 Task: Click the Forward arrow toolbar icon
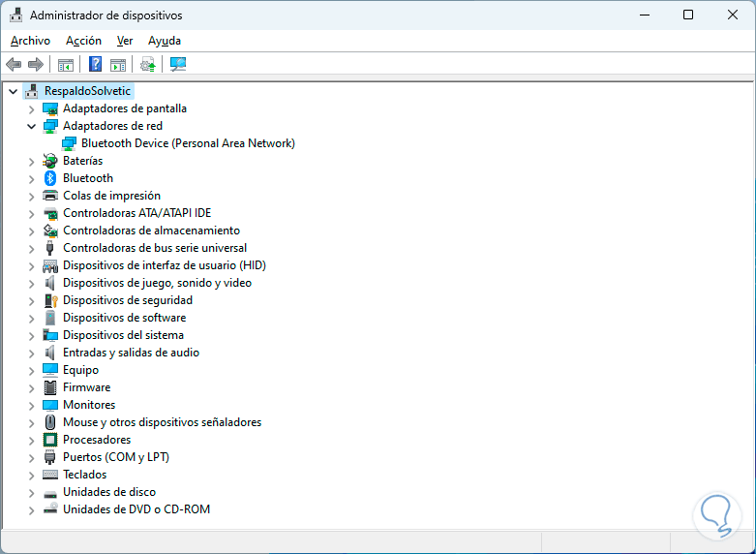click(x=36, y=64)
